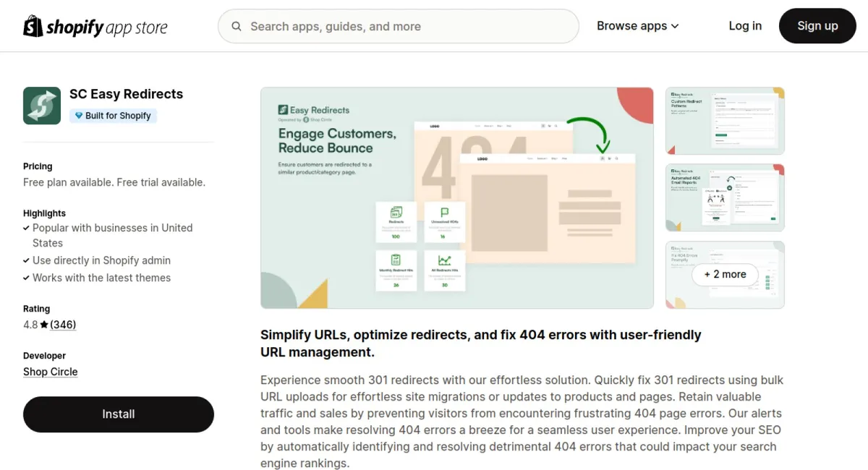
Task: Expand the Browse apps dropdown
Action: 638,26
